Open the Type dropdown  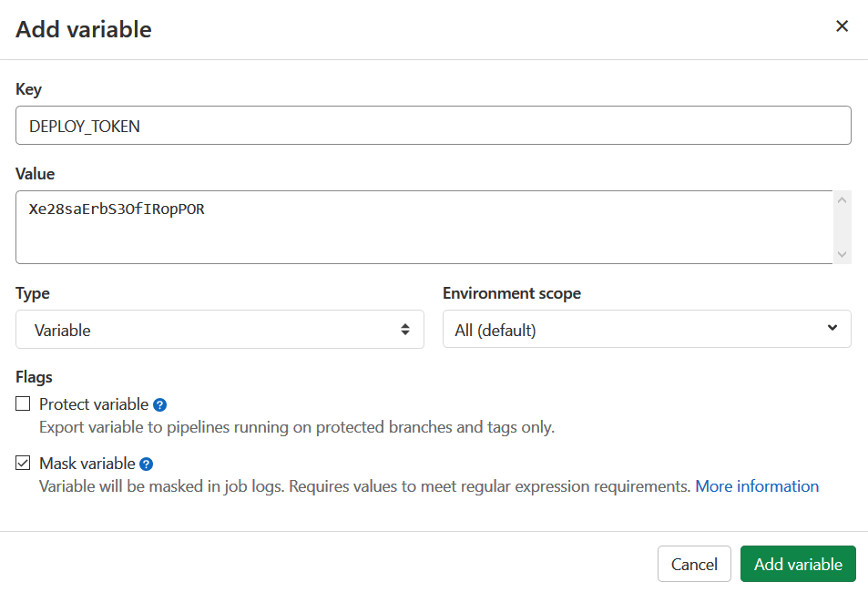219,329
